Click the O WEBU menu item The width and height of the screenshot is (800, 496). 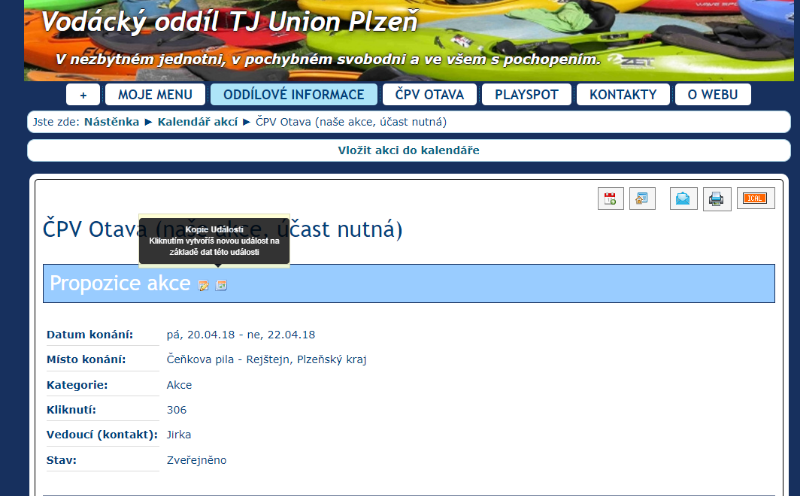(713, 95)
